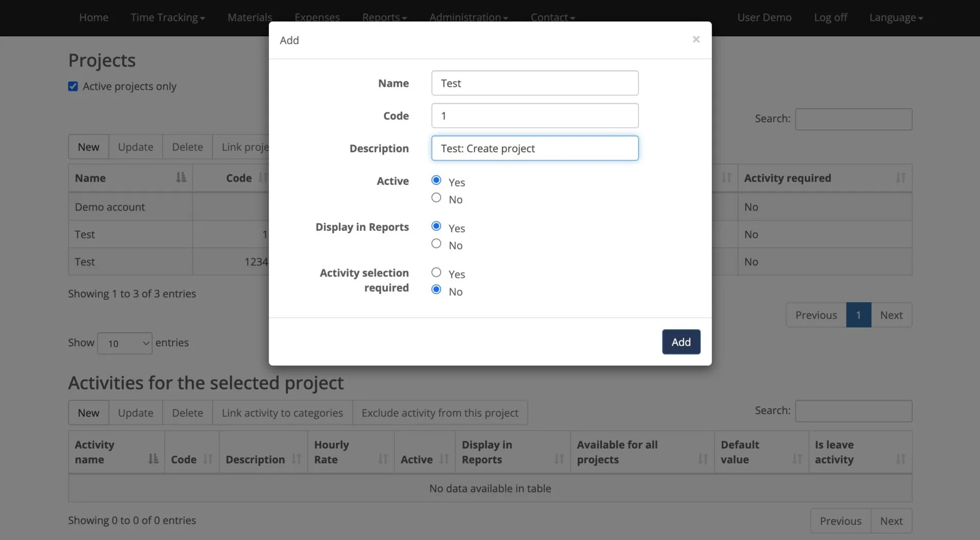Expand the Language menu
The image size is (980, 540).
coord(896,17)
